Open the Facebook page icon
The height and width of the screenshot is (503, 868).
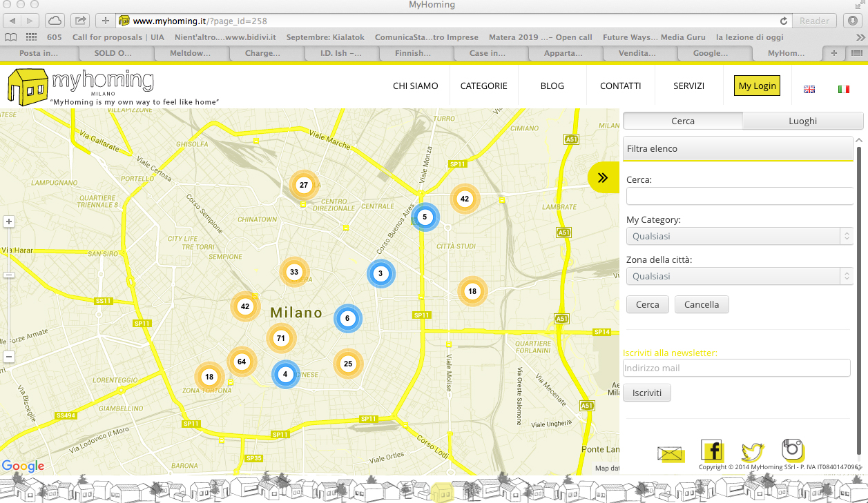coord(712,451)
